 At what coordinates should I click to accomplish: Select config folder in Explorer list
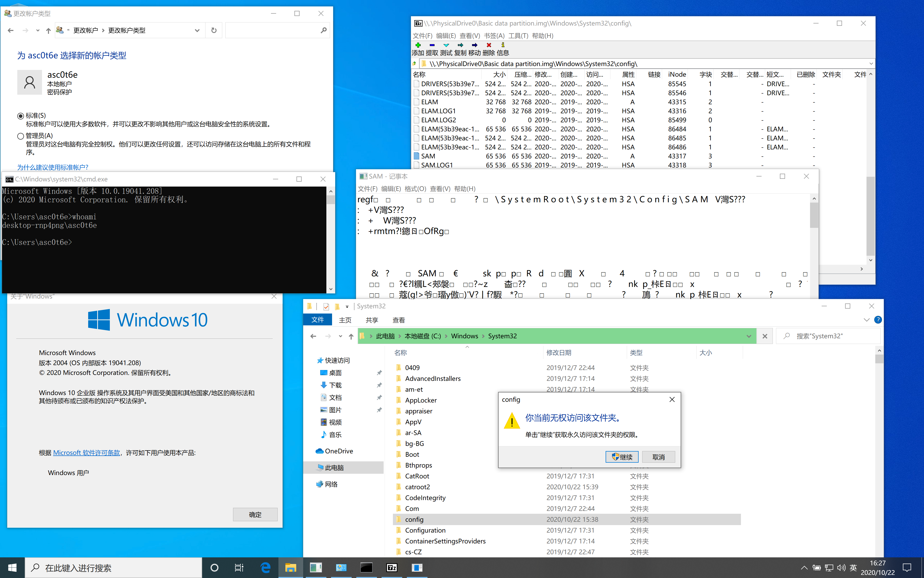point(567,519)
